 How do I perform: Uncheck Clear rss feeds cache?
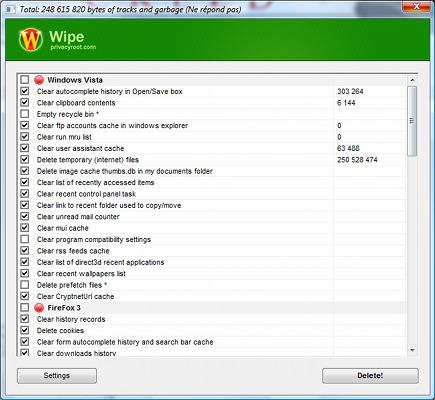tap(25, 250)
